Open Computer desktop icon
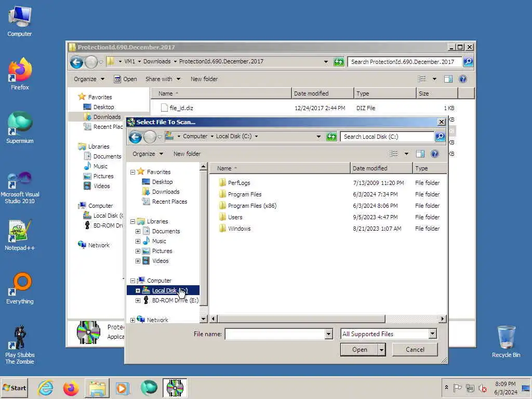This screenshot has height=399, width=532. [x=20, y=21]
